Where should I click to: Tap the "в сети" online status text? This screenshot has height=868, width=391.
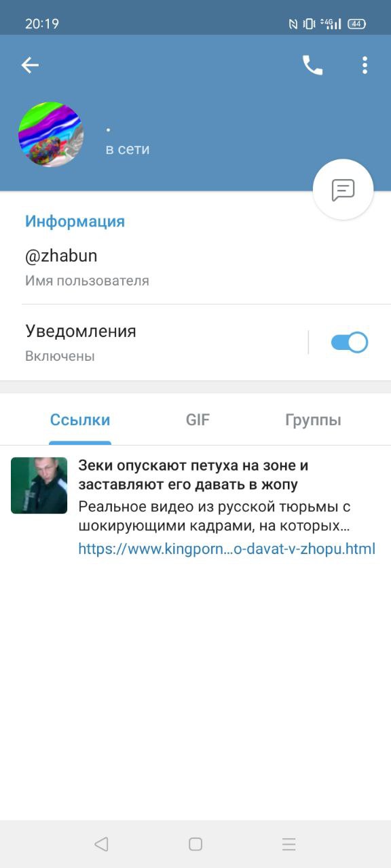[x=128, y=149]
